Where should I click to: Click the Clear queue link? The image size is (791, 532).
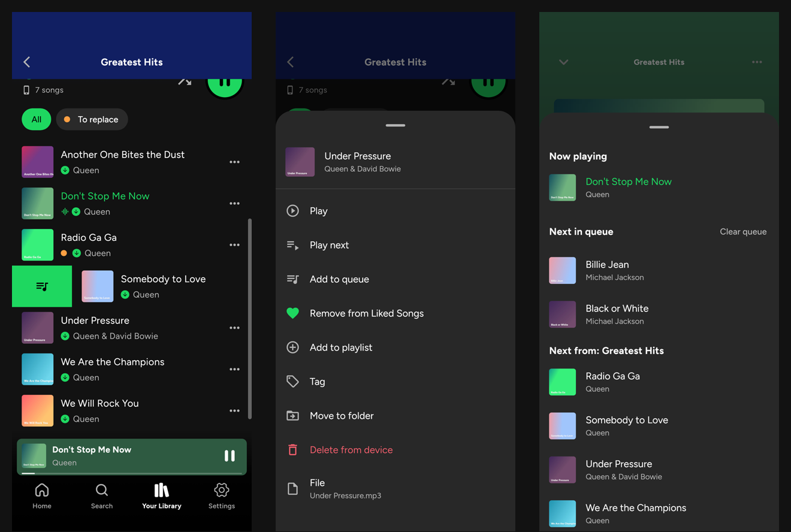pyautogui.click(x=743, y=232)
